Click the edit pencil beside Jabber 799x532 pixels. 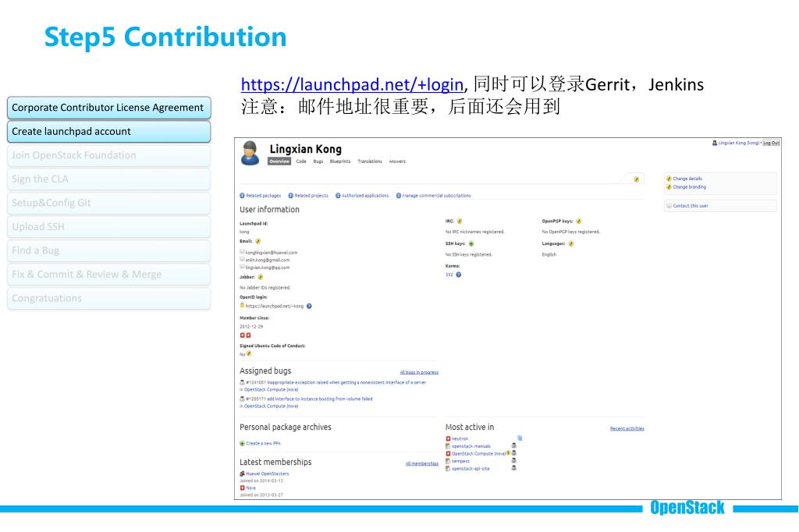click(261, 277)
